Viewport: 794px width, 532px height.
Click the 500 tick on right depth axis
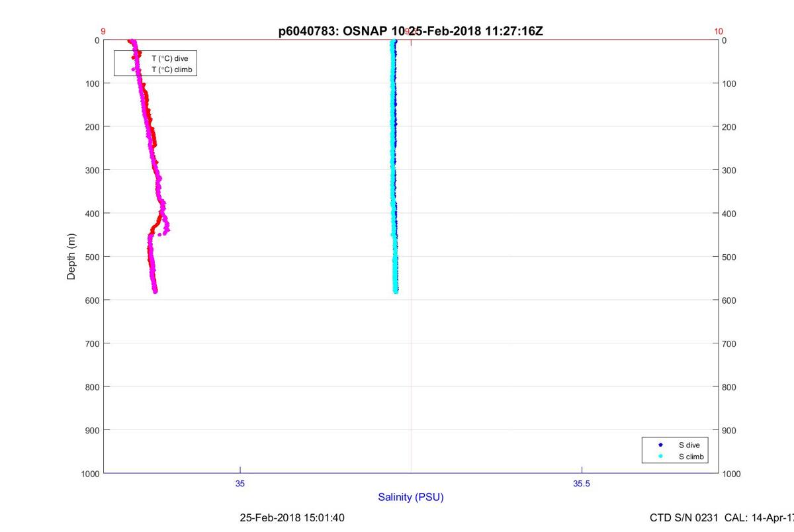pos(730,257)
